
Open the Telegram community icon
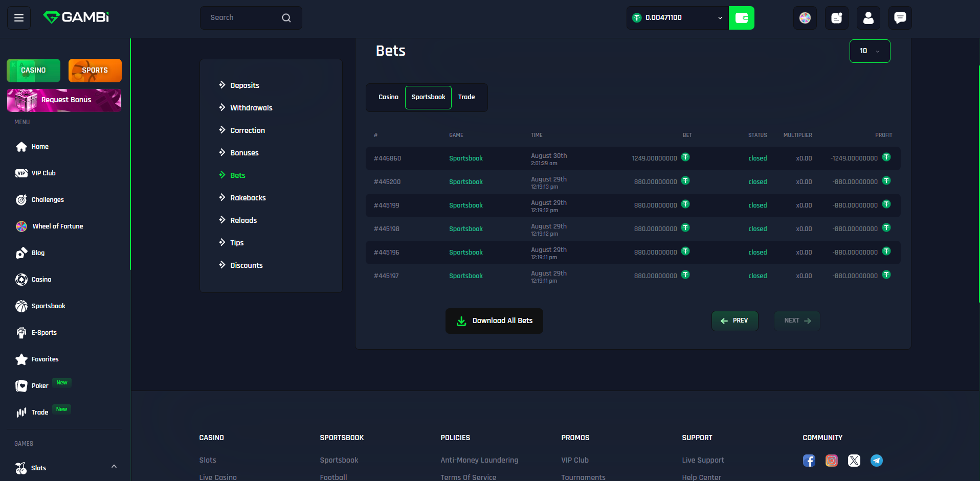coord(877,461)
